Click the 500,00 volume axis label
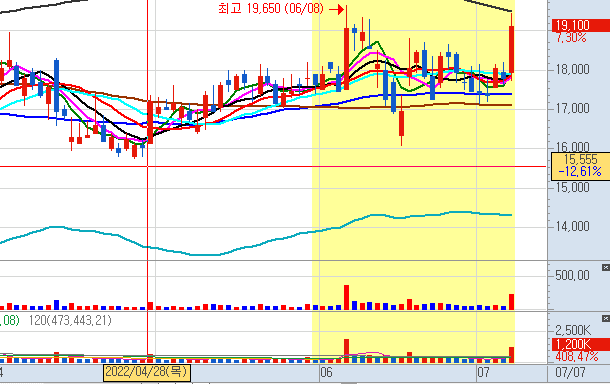Image resolution: width=610 pixels, height=384 pixels. click(x=572, y=276)
